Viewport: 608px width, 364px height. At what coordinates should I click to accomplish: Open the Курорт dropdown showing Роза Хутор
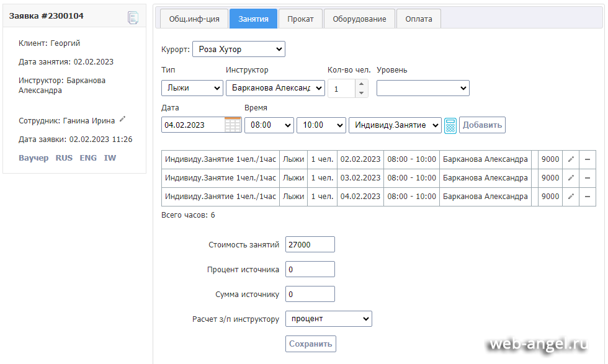tap(238, 49)
